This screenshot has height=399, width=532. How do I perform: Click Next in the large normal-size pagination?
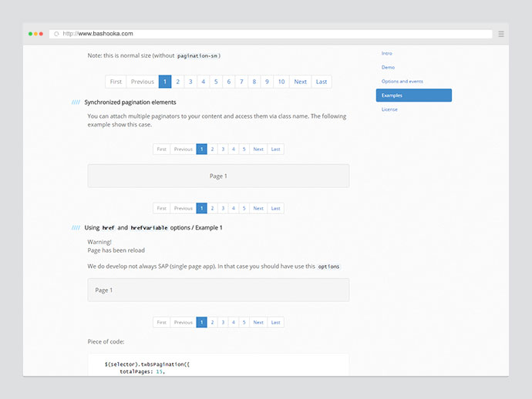coord(300,82)
